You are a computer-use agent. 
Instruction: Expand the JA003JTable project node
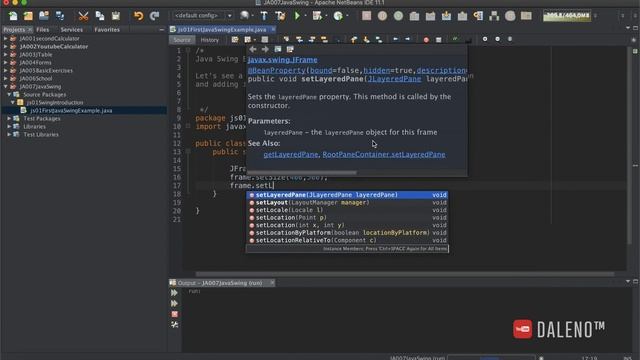pyautogui.click(x=5, y=54)
